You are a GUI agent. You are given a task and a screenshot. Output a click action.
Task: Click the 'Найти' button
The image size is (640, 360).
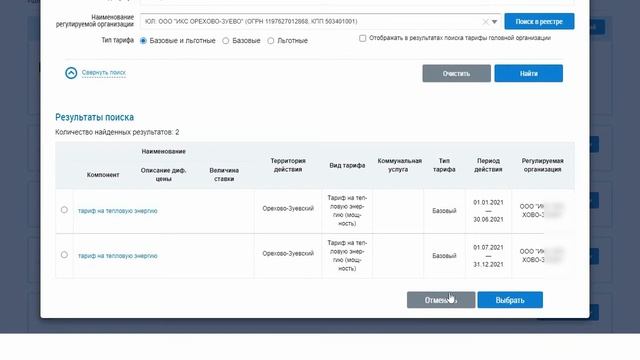point(529,73)
